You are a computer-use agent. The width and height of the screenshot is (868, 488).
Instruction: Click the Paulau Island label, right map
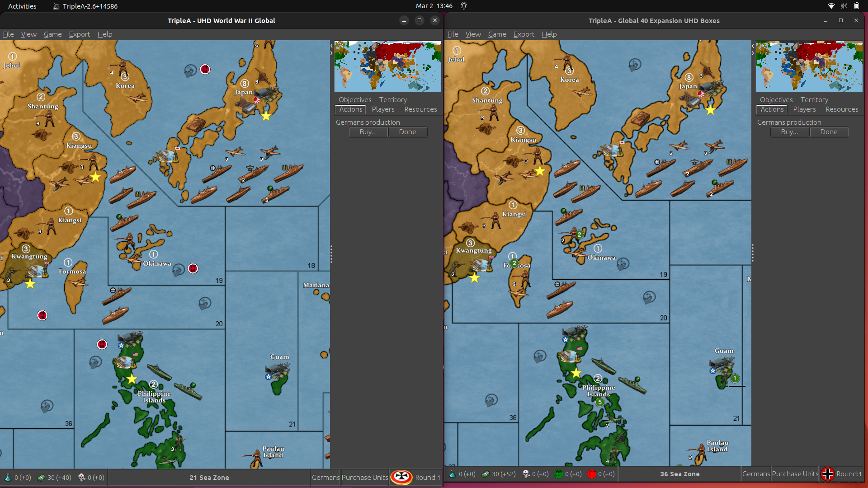(717, 446)
